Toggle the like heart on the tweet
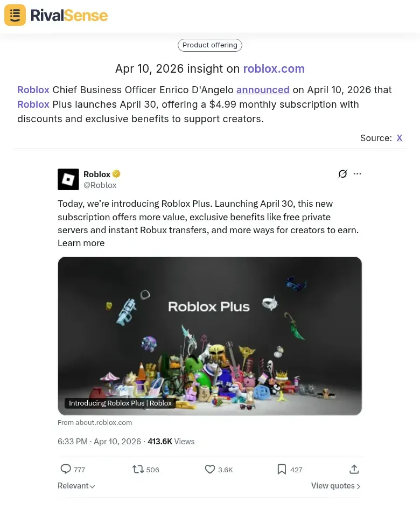Image resolution: width=420 pixels, height=517 pixels. [210, 469]
